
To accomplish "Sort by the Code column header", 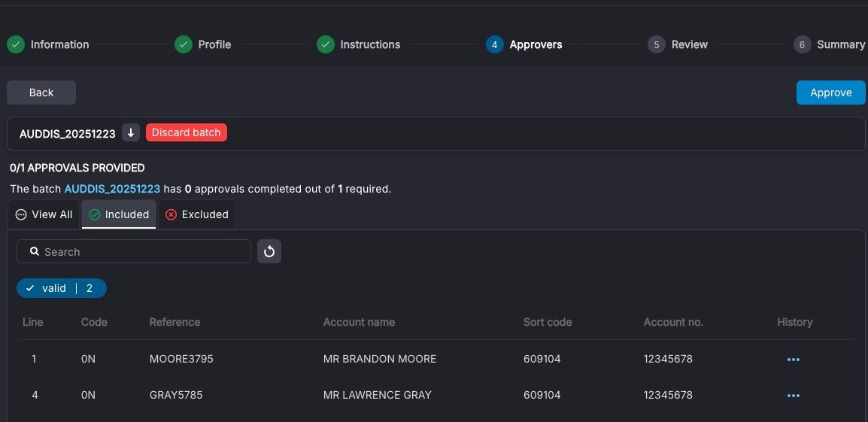I will [x=94, y=322].
